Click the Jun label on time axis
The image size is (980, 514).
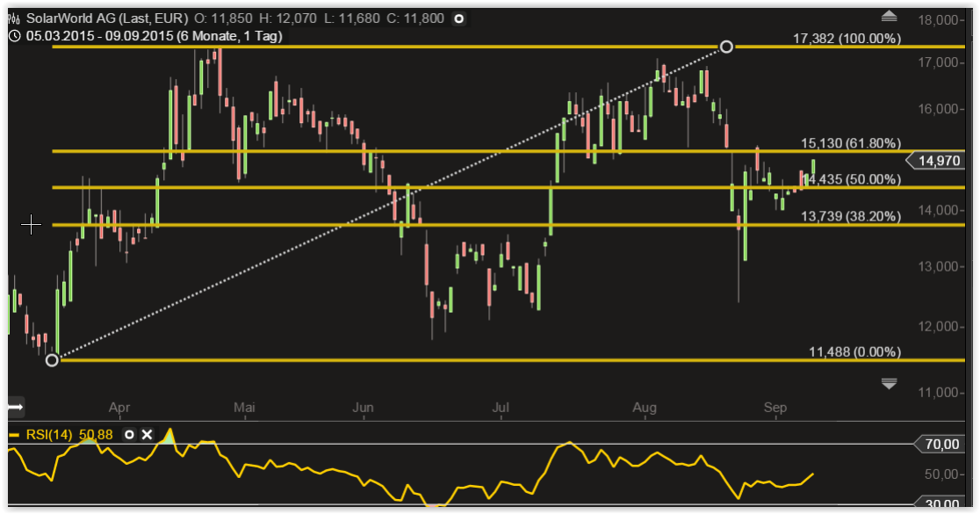(364, 408)
